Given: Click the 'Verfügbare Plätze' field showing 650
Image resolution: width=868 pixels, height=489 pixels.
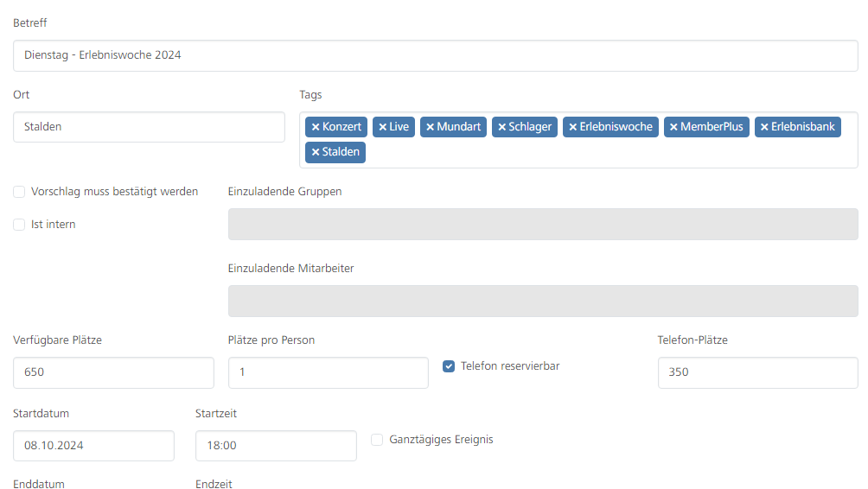Looking at the screenshot, I should pyautogui.click(x=113, y=373).
